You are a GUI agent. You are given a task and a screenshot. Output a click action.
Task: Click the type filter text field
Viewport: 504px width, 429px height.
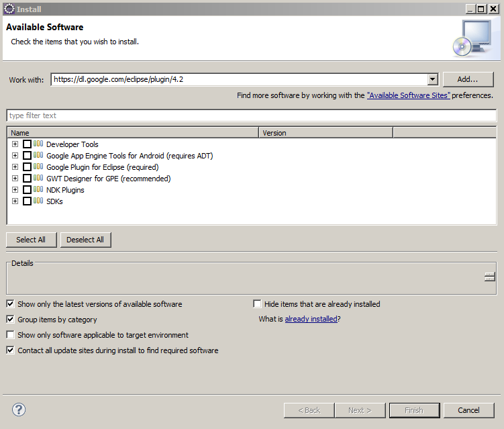252,115
